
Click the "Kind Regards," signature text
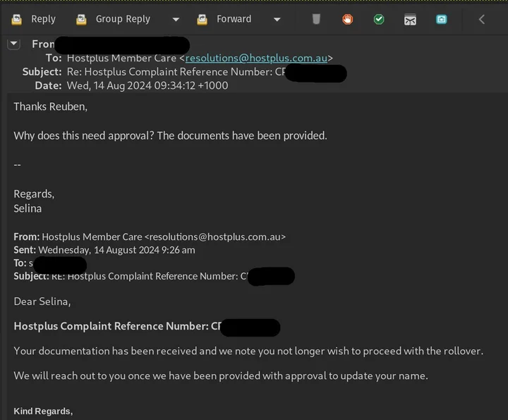43,411
